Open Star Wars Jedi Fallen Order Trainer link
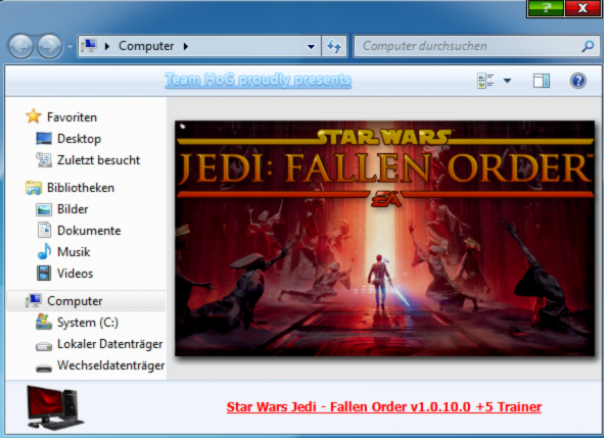The height and width of the screenshot is (438, 604). pyautogui.click(x=384, y=407)
